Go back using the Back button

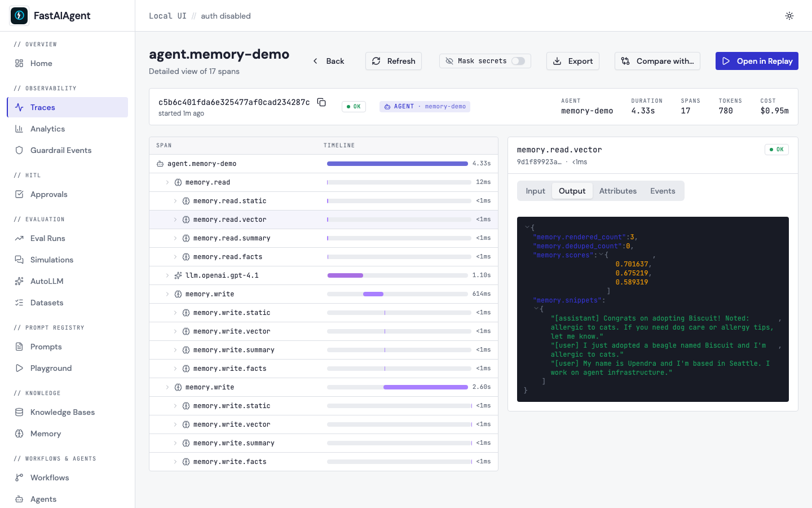[x=328, y=61]
